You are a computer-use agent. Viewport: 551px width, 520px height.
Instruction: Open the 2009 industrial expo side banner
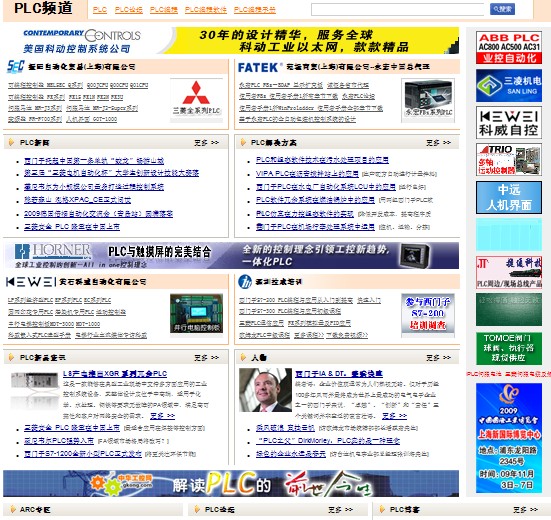coord(508,438)
